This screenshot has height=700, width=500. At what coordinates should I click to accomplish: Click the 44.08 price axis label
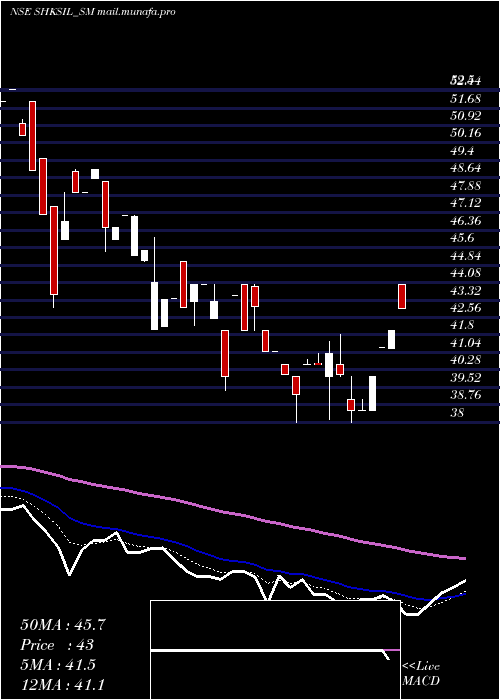pyautogui.click(x=466, y=273)
